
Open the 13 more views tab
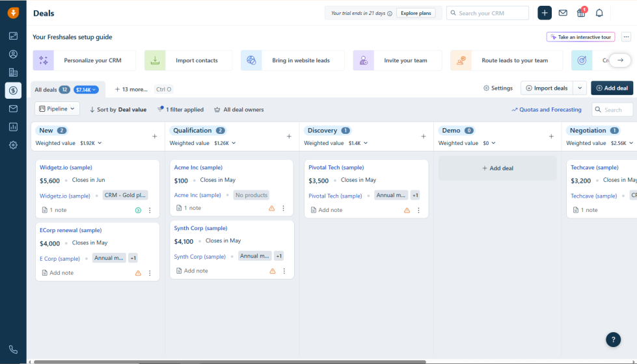point(131,90)
